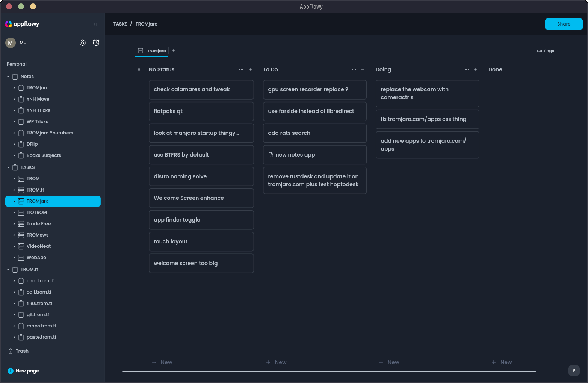Add card via plus in Doing header
Image resolution: width=588 pixels, height=383 pixels.
coord(476,69)
